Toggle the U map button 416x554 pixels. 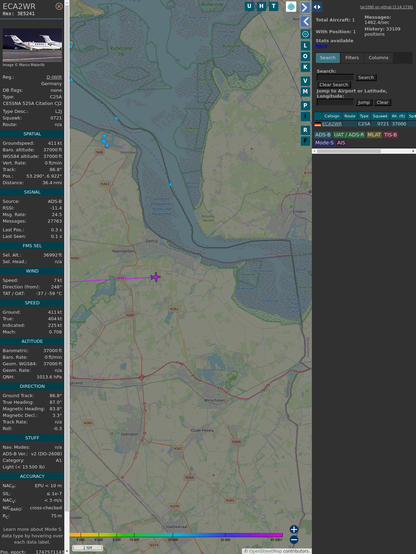pyautogui.click(x=250, y=6)
